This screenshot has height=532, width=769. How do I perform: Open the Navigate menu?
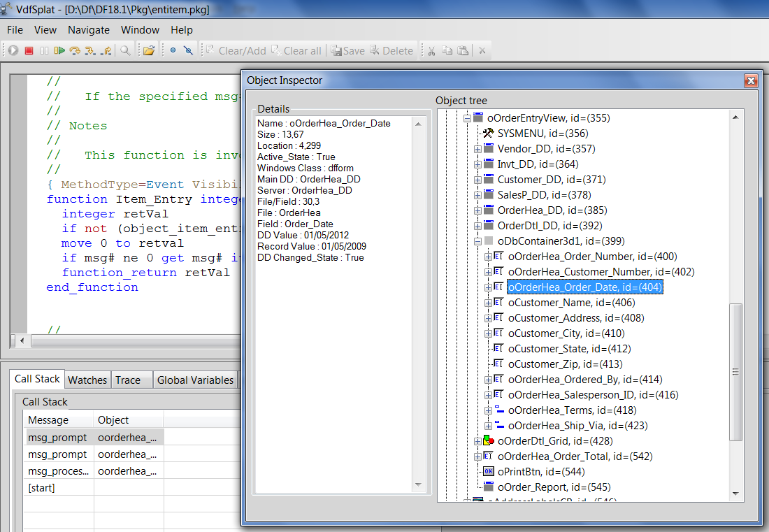(x=89, y=30)
